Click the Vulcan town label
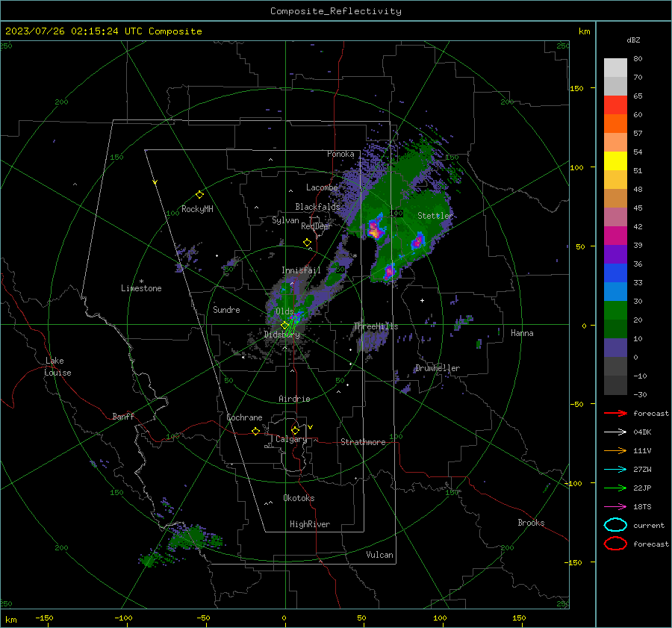672x628 pixels. [379, 555]
